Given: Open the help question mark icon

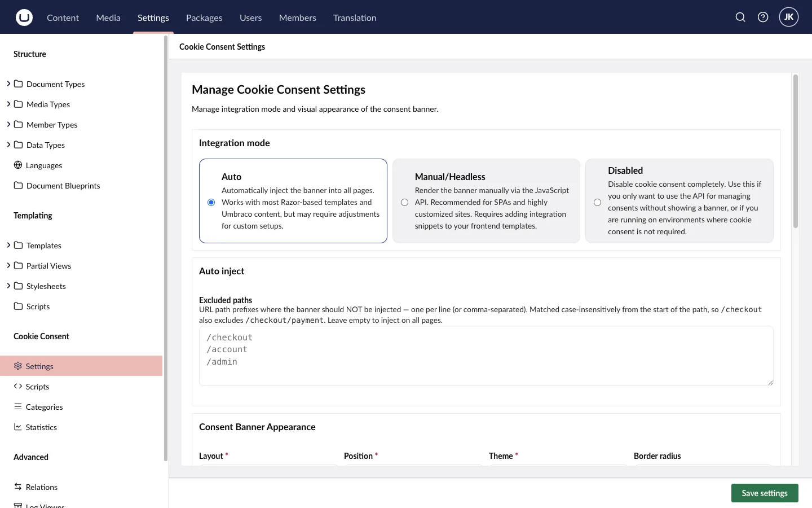Looking at the screenshot, I should pyautogui.click(x=763, y=17).
